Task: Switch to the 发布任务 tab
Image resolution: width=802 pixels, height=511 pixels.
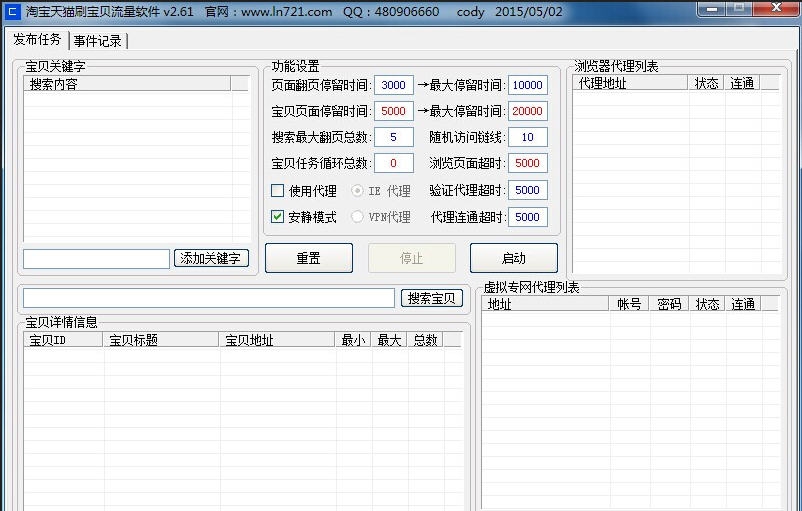Action: 37,39
